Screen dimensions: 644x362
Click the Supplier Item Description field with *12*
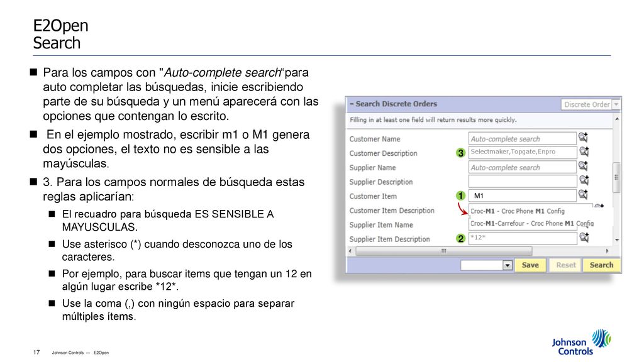523,238
